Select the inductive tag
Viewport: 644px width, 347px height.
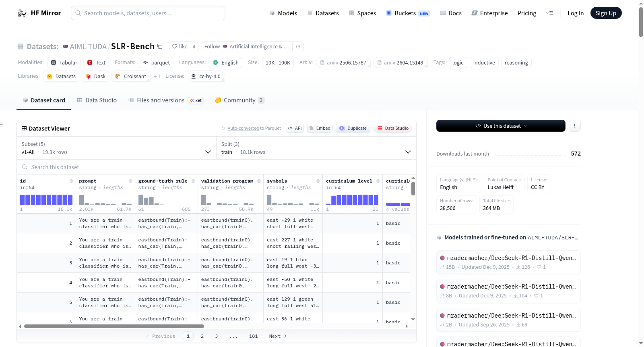(484, 62)
